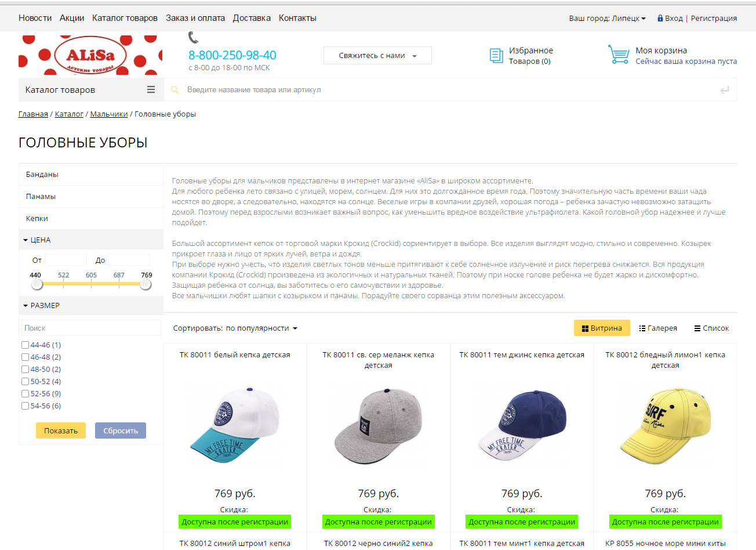Click the phone handset icon
The image size is (756, 550).
(x=194, y=38)
